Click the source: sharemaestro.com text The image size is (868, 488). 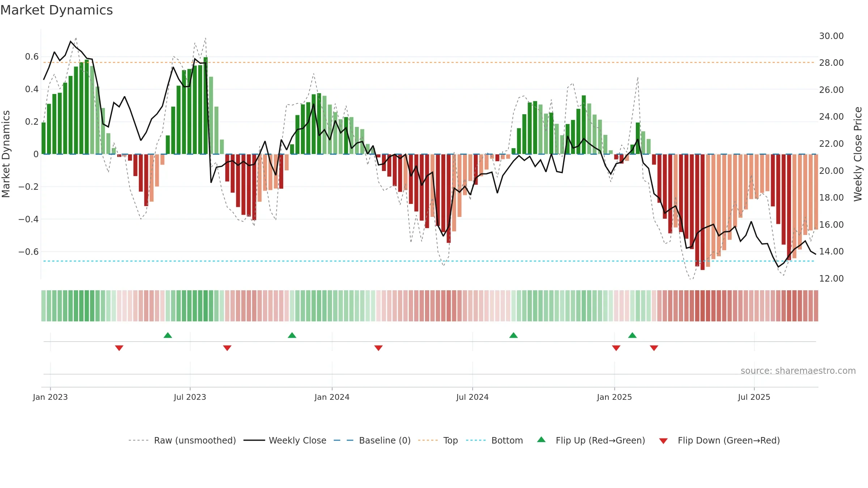(x=798, y=371)
